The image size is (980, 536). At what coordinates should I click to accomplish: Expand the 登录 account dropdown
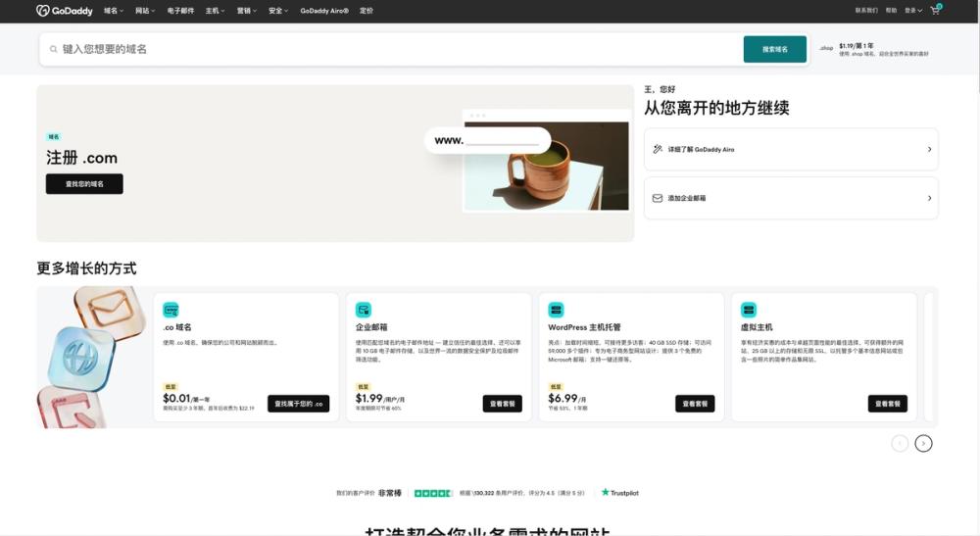pyautogui.click(x=913, y=11)
